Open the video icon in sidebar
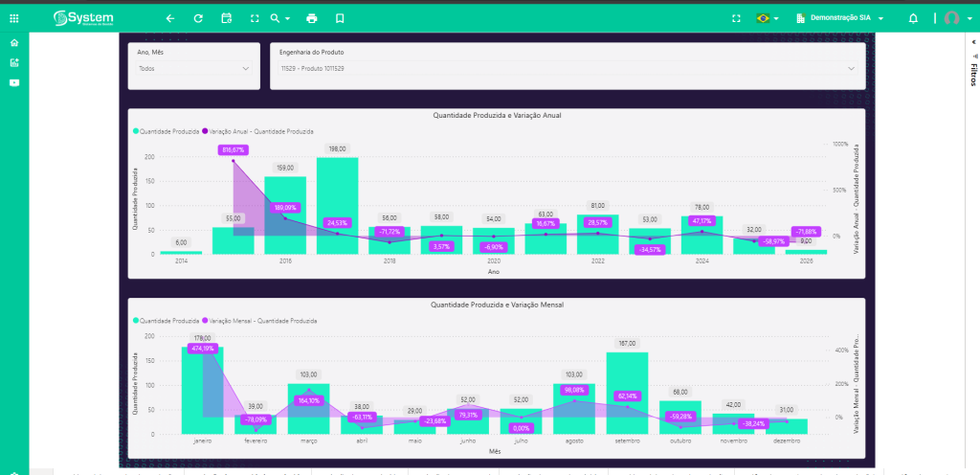The image size is (980, 475). [13, 82]
